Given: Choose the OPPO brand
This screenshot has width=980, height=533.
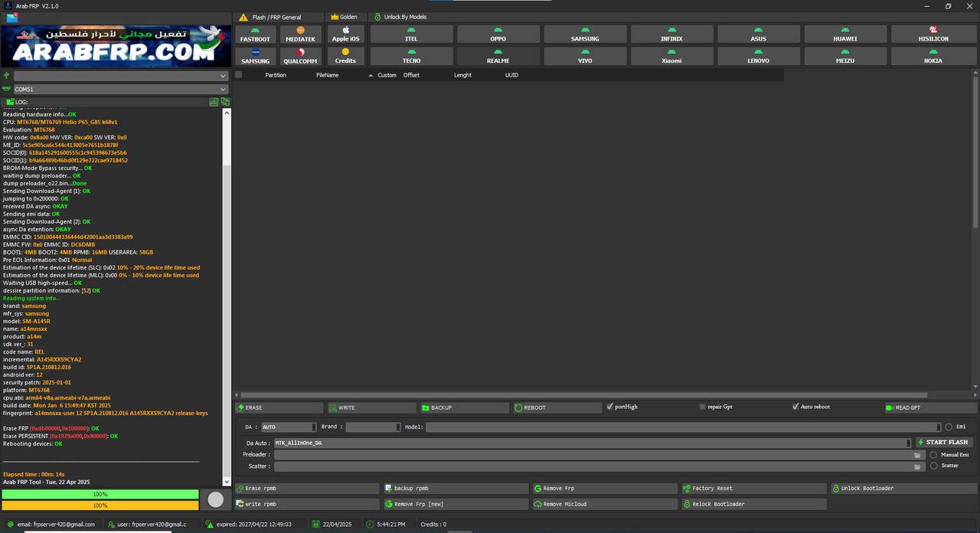Looking at the screenshot, I should (498, 34).
